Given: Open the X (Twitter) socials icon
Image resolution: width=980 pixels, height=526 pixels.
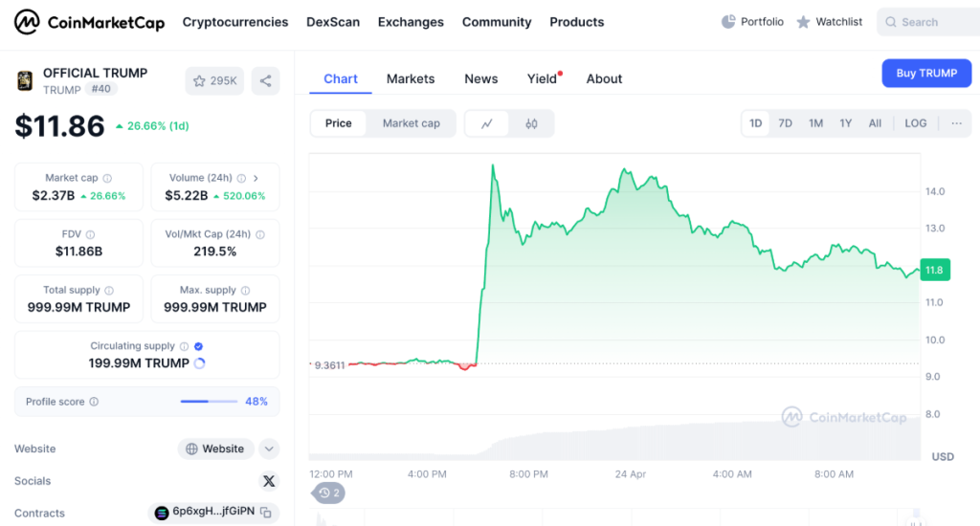Looking at the screenshot, I should pyautogui.click(x=269, y=481).
